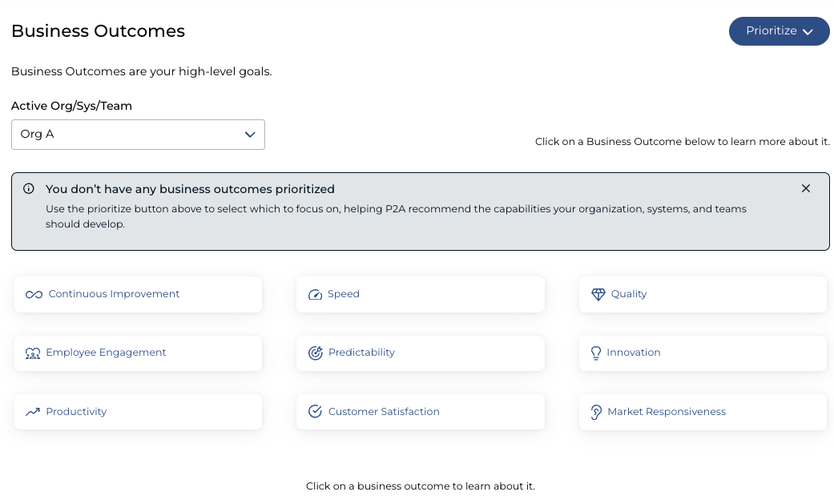Click the trending arrow icon for Productivity
Image resolution: width=834 pixels, height=504 pixels.
tap(33, 412)
